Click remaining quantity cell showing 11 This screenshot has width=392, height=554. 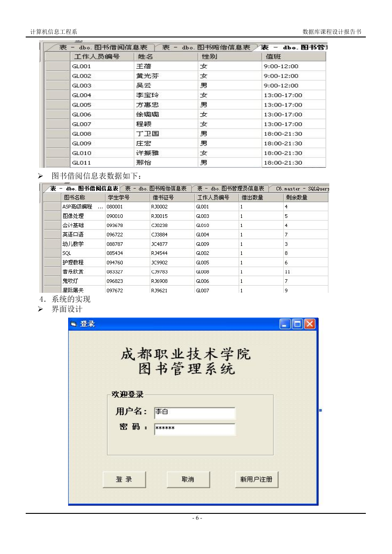click(x=306, y=272)
